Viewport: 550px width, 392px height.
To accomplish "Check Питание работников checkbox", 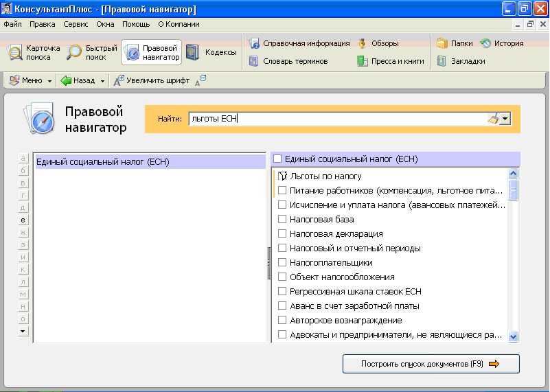I will [282, 190].
